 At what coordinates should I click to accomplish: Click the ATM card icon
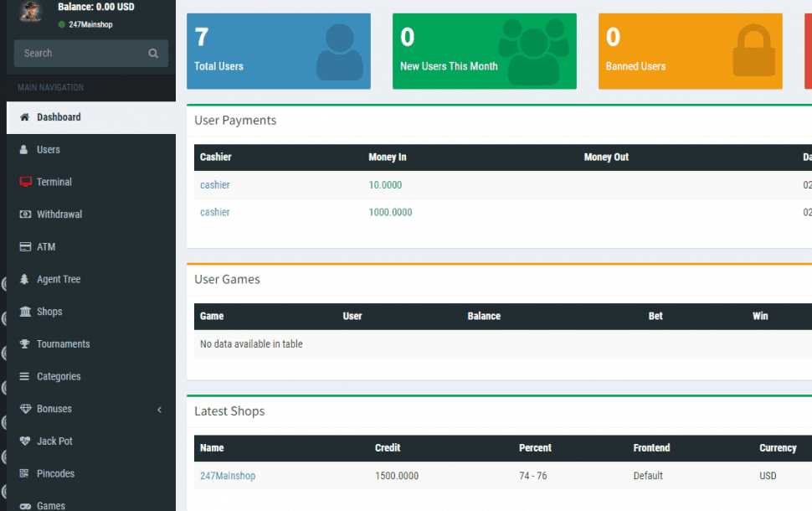[x=24, y=247]
